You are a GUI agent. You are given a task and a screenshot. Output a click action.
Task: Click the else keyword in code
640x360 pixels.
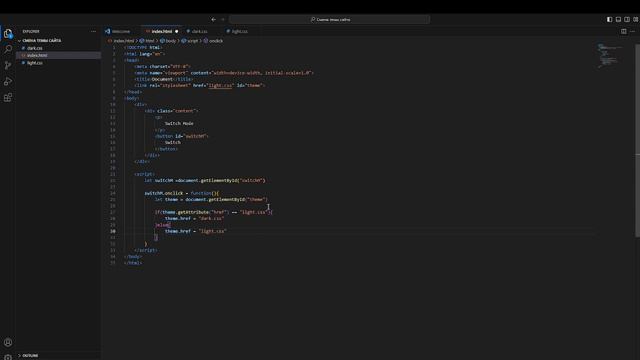tap(162, 225)
